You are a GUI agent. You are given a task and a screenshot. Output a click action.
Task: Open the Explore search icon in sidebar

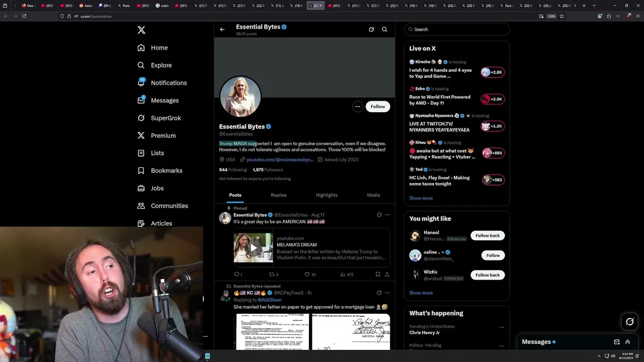point(141,65)
